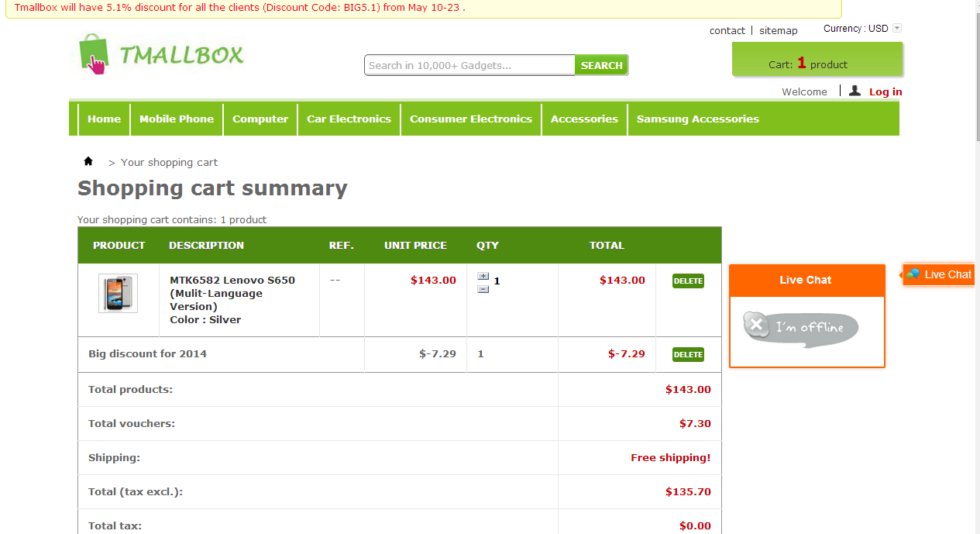Open the Cart: 1 product box
Screen dimensions: 980x534
point(817,60)
